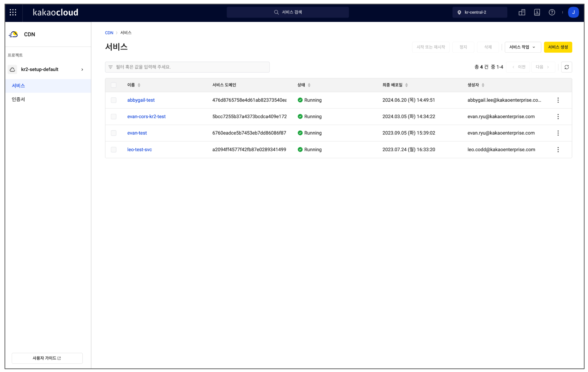Click Running status icon for leo-test-svc
The width and height of the screenshot is (588, 372).
click(300, 150)
